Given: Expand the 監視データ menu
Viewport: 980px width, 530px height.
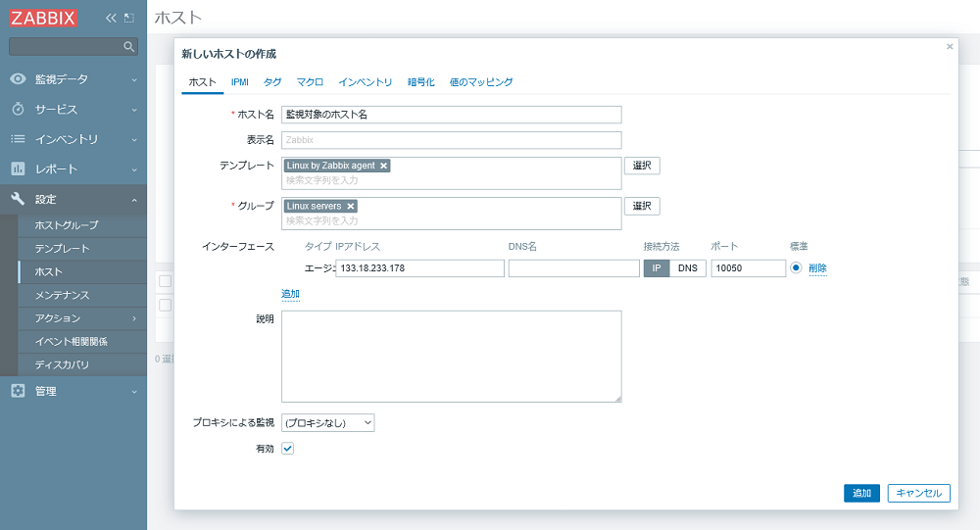Looking at the screenshot, I should coord(134,80).
